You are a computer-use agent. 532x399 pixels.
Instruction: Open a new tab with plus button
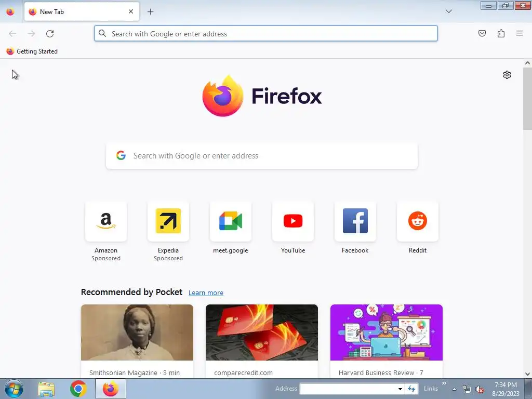150,11
